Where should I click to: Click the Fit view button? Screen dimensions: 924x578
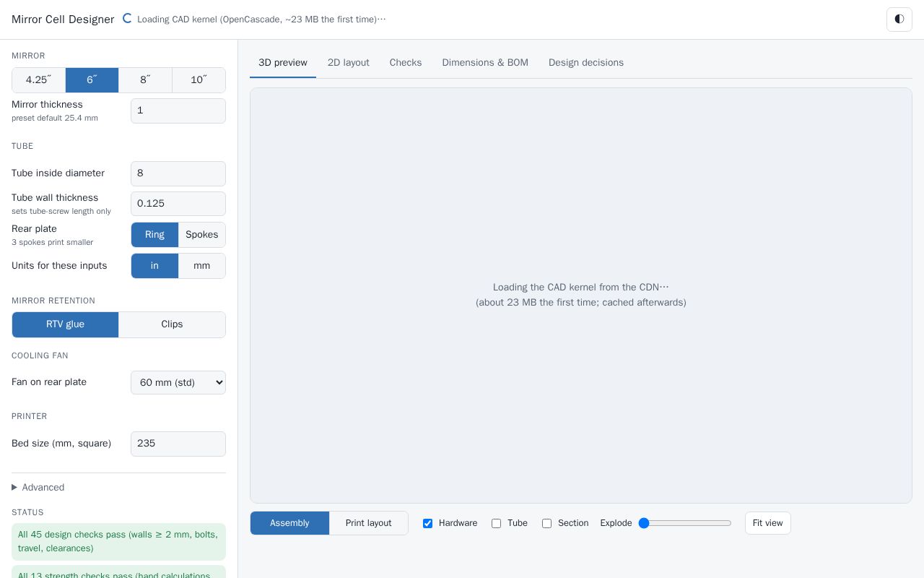(x=768, y=523)
